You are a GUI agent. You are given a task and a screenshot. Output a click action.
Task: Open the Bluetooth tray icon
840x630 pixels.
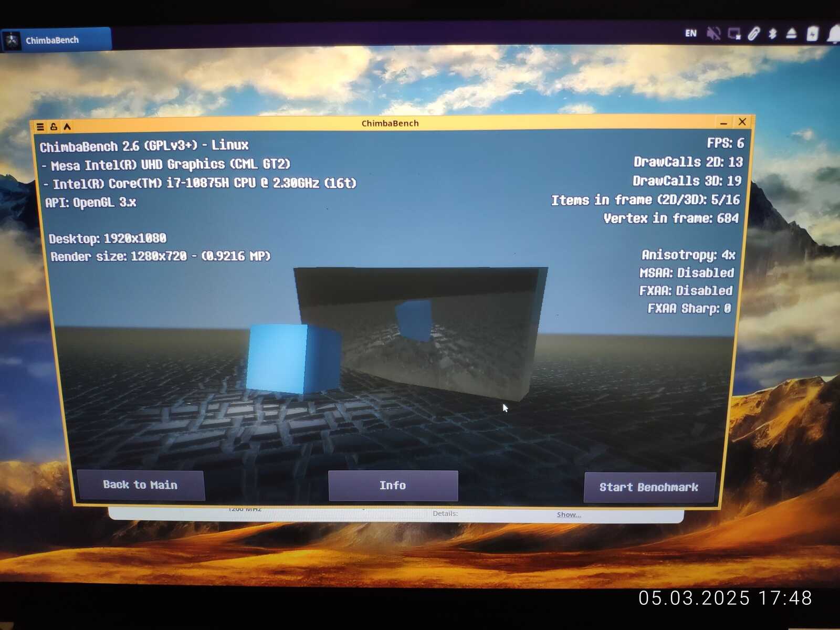(772, 34)
